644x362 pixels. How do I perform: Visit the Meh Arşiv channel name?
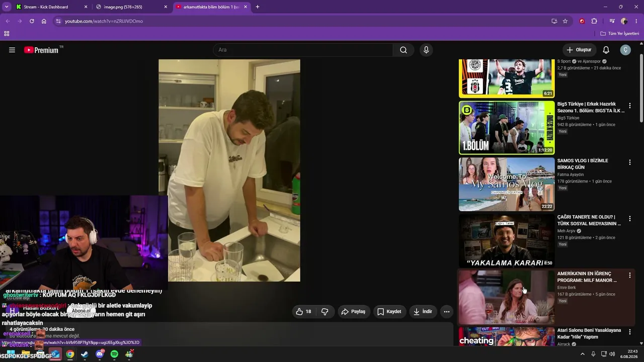tap(567, 231)
